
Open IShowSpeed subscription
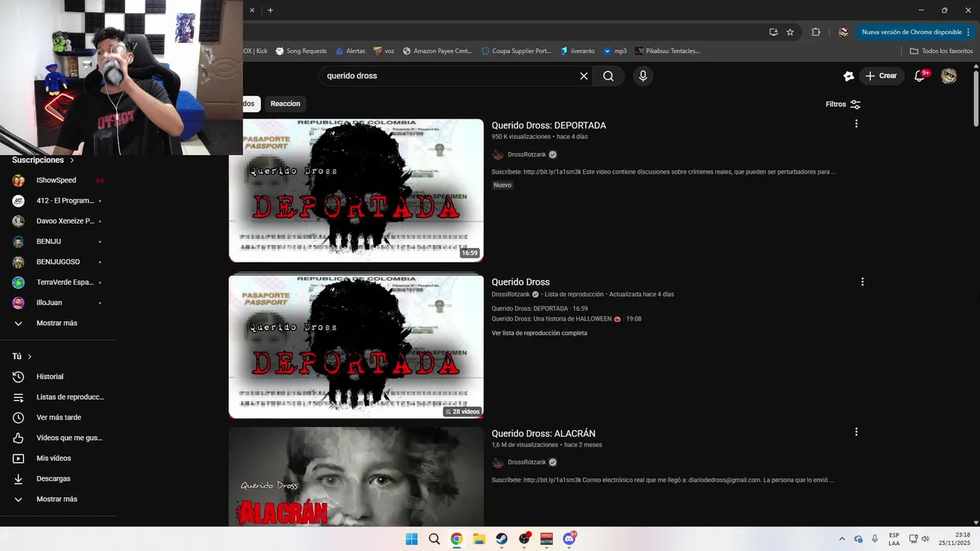58,180
